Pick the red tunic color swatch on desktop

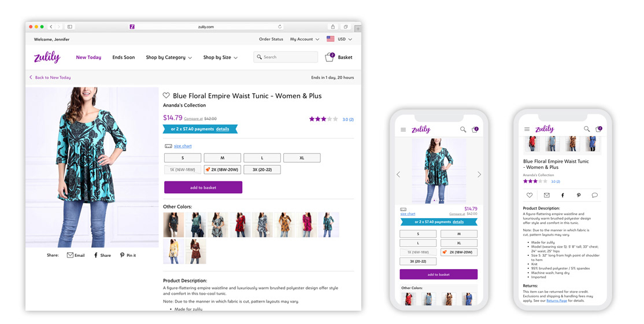tap(240, 224)
